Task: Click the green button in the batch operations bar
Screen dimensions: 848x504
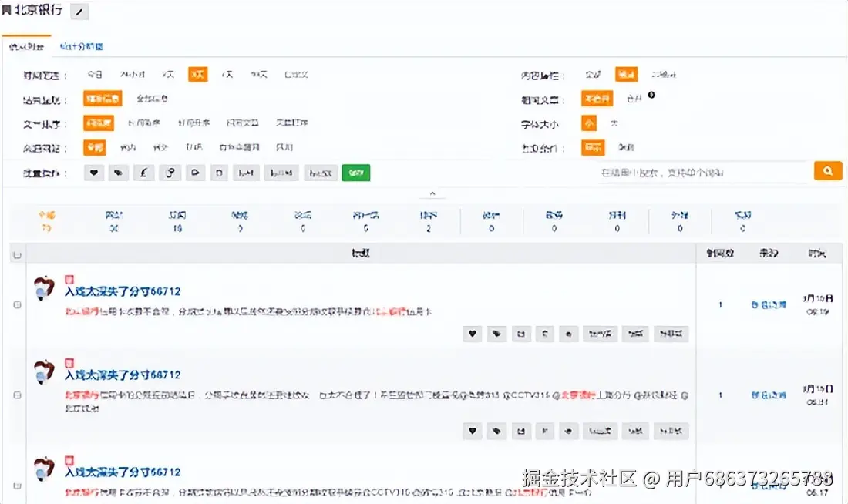Action: pos(356,173)
